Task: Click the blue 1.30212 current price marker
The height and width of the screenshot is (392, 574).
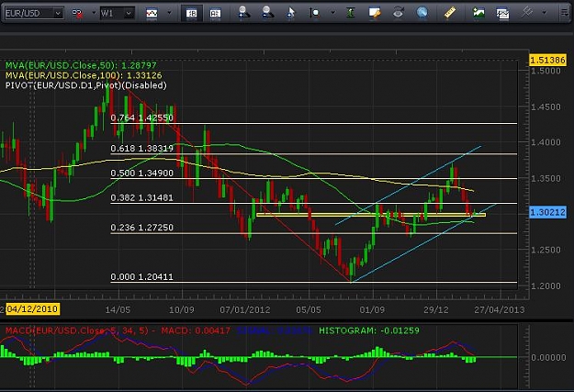Action: (548, 212)
